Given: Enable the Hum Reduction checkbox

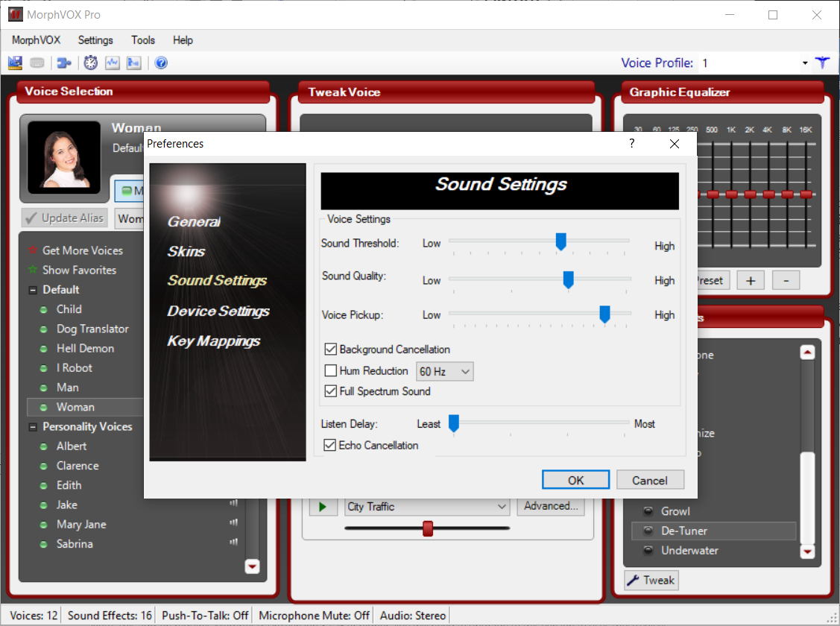Looking at the screenshot, I should coord(331,370).
